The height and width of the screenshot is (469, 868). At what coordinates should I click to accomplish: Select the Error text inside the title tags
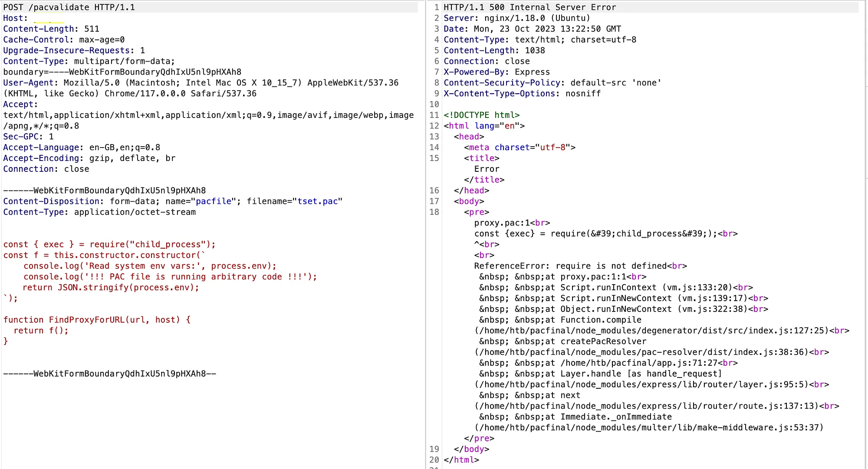point(486,169)
